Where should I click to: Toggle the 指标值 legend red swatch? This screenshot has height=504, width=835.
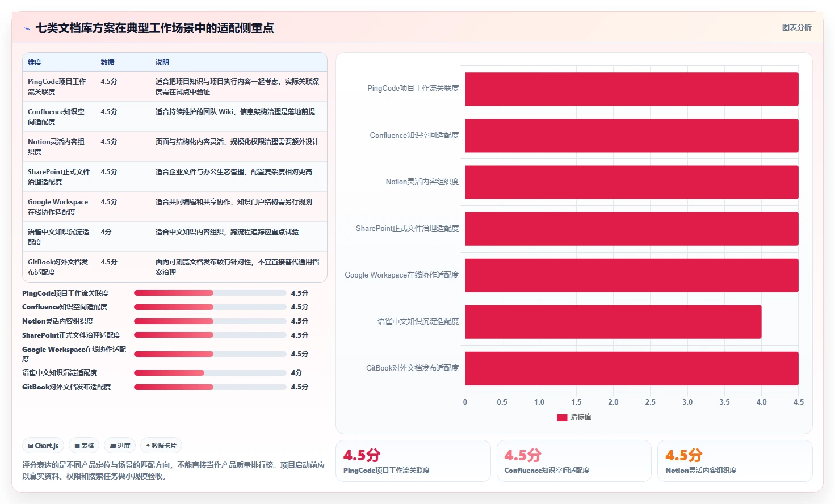pyautogui.click(x=562, y=417)
